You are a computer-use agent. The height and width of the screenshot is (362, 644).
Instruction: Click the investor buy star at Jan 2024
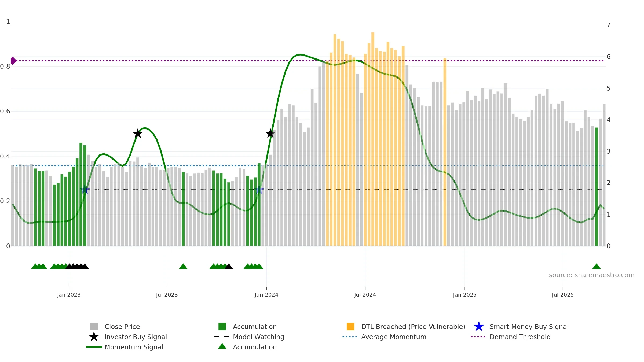point(270,133)
